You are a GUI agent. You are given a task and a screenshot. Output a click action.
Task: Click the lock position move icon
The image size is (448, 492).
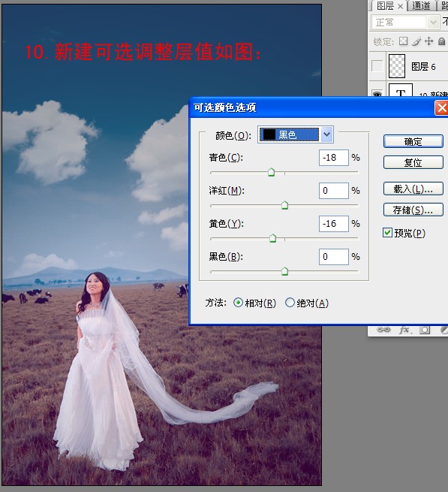(428, 41)
